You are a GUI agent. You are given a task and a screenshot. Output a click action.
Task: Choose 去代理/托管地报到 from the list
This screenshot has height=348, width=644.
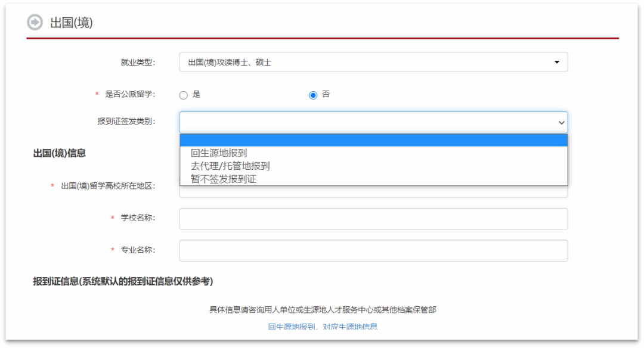(230, 166)
